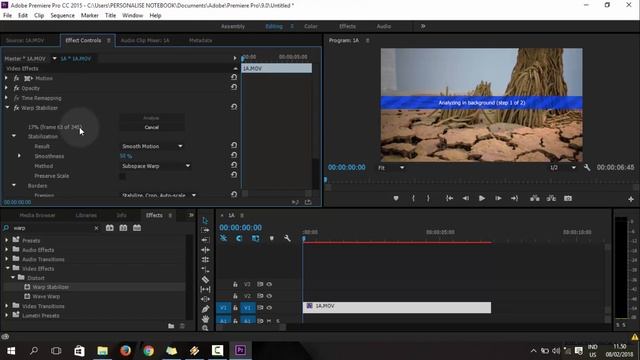Select the Slip tool
640x360 pixels.
point(205,289)
